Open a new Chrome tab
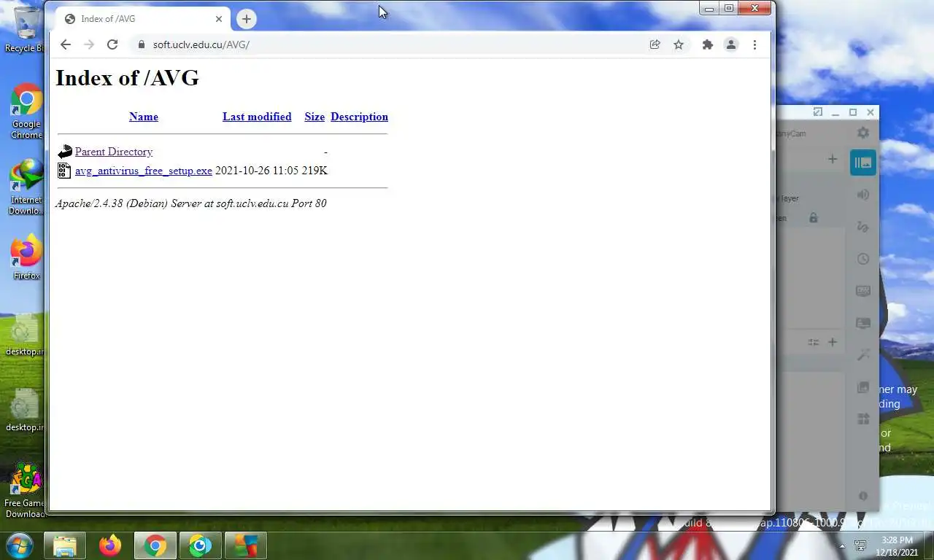The image size is (934, 560). 247,19
